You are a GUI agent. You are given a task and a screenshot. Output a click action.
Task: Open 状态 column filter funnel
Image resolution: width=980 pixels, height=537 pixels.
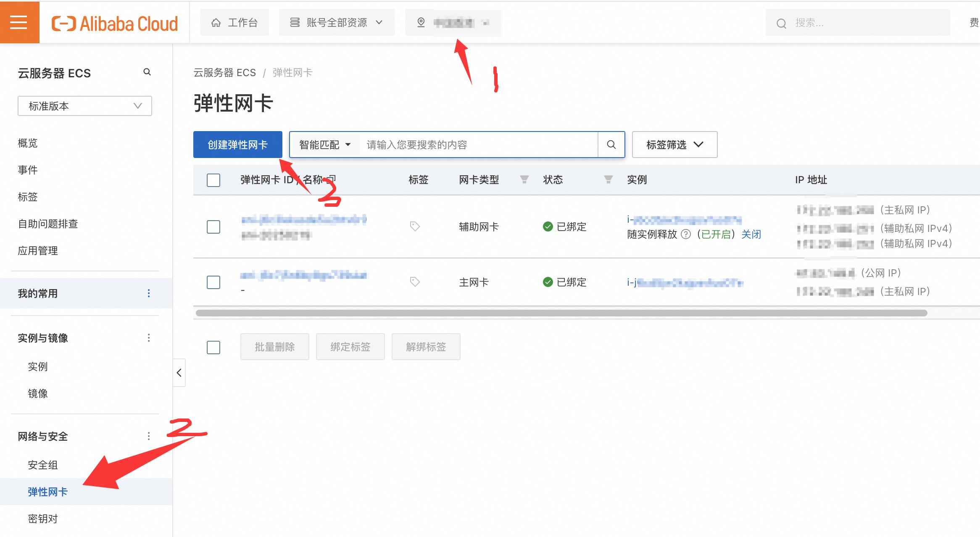[x=608, y=180]
